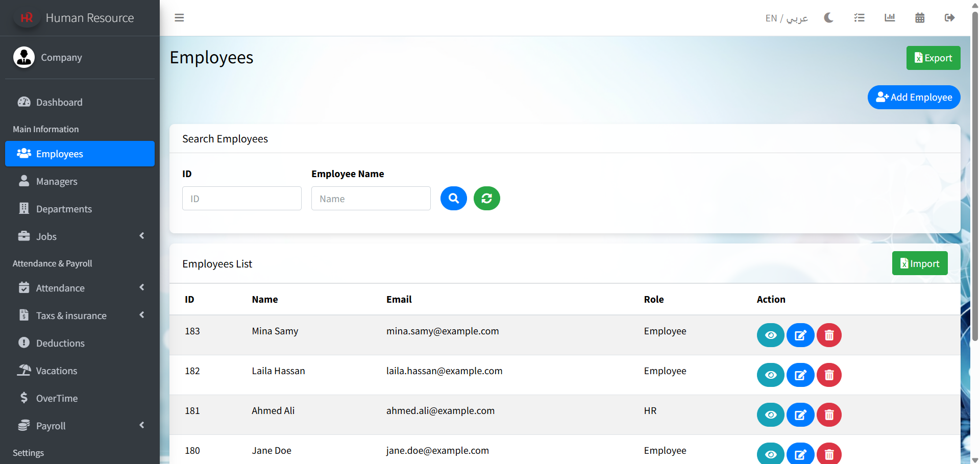The image size is (980, 464).
Task: Click the Taxs & insurance invoice icon
Action: 24,315
